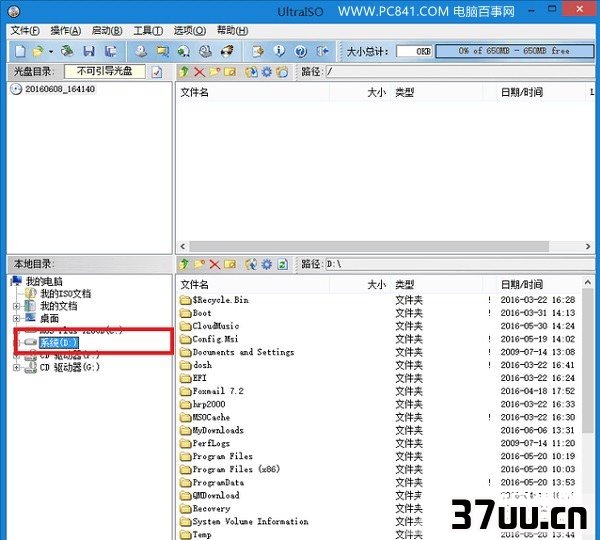This screenshot has width=600, height=540.
Task: Open the 操作(A) menu
Action: pyautogui.click(x=66, y=31)
